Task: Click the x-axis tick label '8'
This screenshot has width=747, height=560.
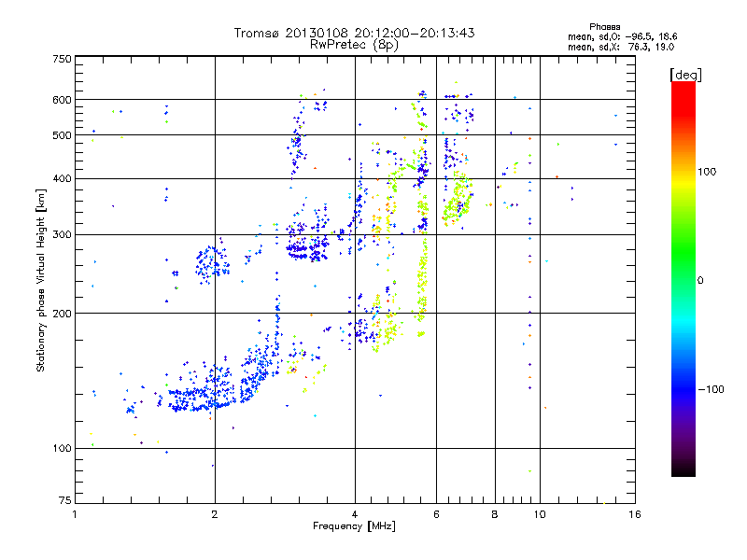Action: [x=495, y=514]
